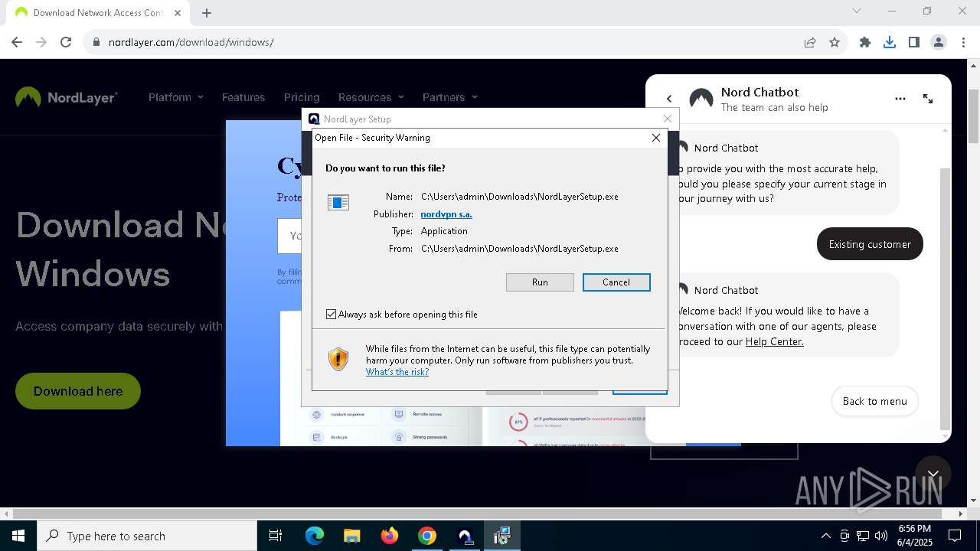Minimize chatbot with the chevron-down button

pyautogui.click(x=933, y=474)
